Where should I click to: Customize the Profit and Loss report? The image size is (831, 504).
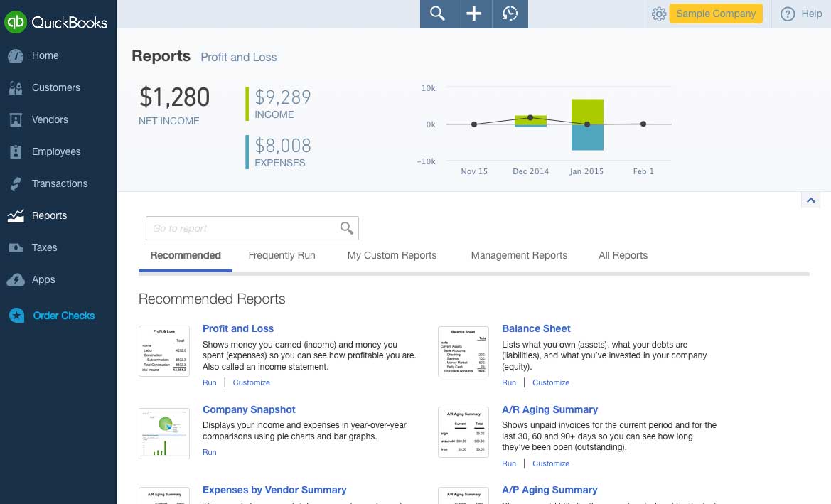(x=251, y=382)
